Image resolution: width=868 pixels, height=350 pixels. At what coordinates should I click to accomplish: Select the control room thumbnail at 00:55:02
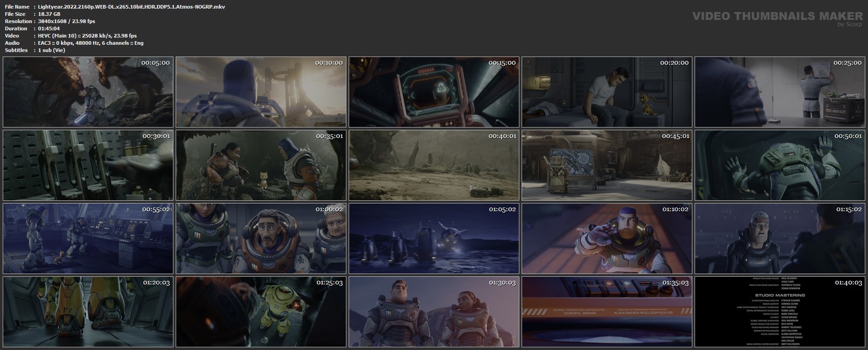pos(88,238)
